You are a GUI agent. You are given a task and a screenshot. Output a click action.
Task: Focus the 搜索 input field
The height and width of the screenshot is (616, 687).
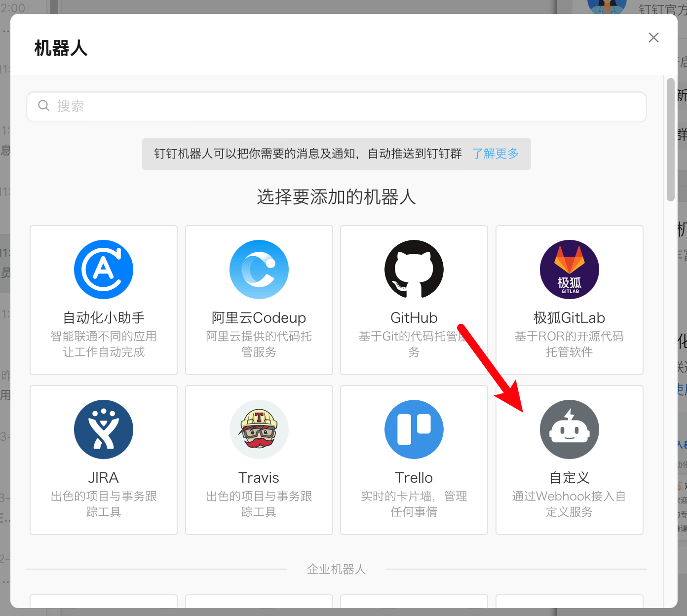click(337, 106)
